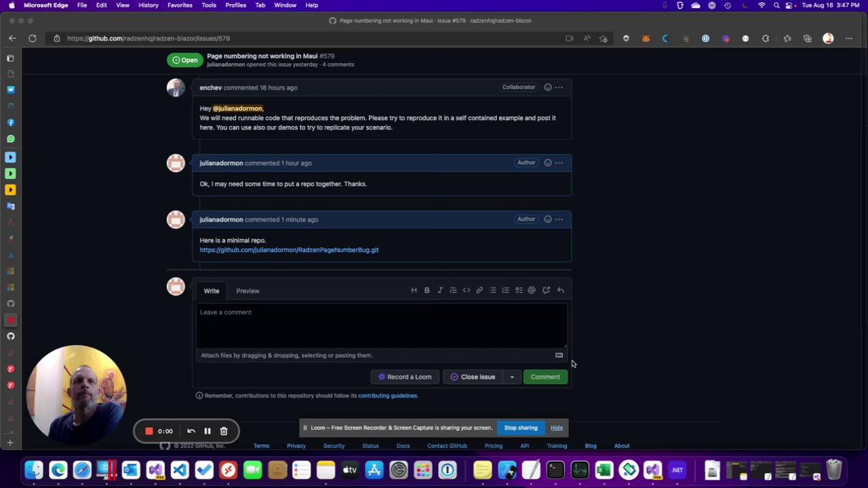The width and height of the screenshot is (868, 488).
Task: Open the footer Contact GitHub link
Action: coord(447,446)
